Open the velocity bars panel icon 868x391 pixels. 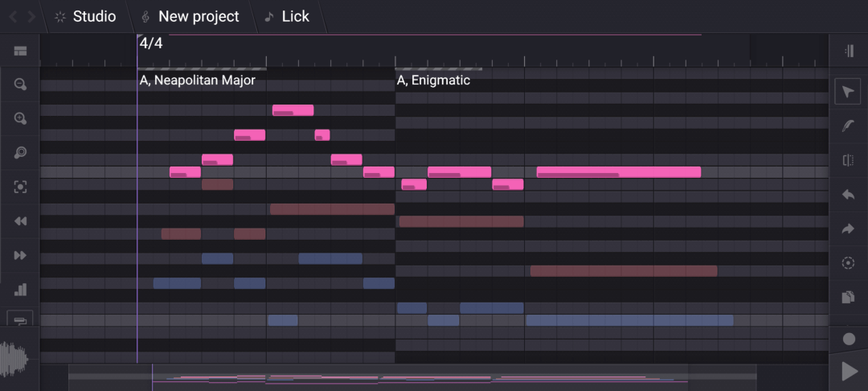point(20,290)
